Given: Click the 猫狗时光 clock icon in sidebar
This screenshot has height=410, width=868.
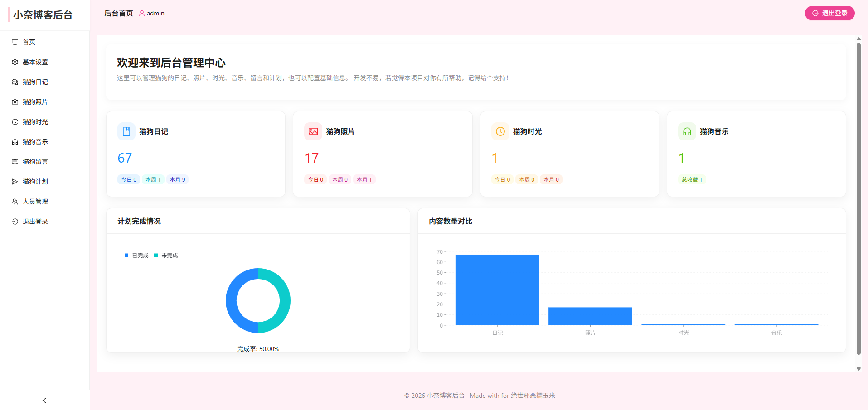Looking at the screenshot, I should [x=15, y=122].
